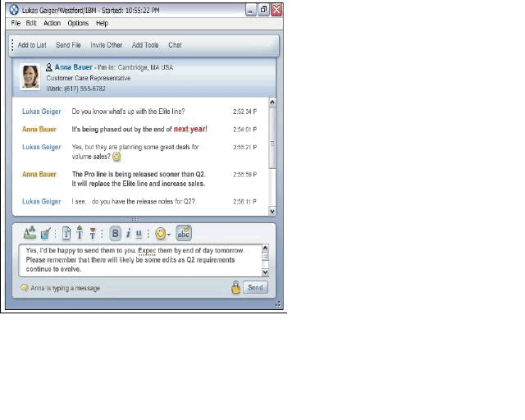Viewport: 525px width, 420px height.
Task: Toggle underline formatting
Action: point(139,234)
